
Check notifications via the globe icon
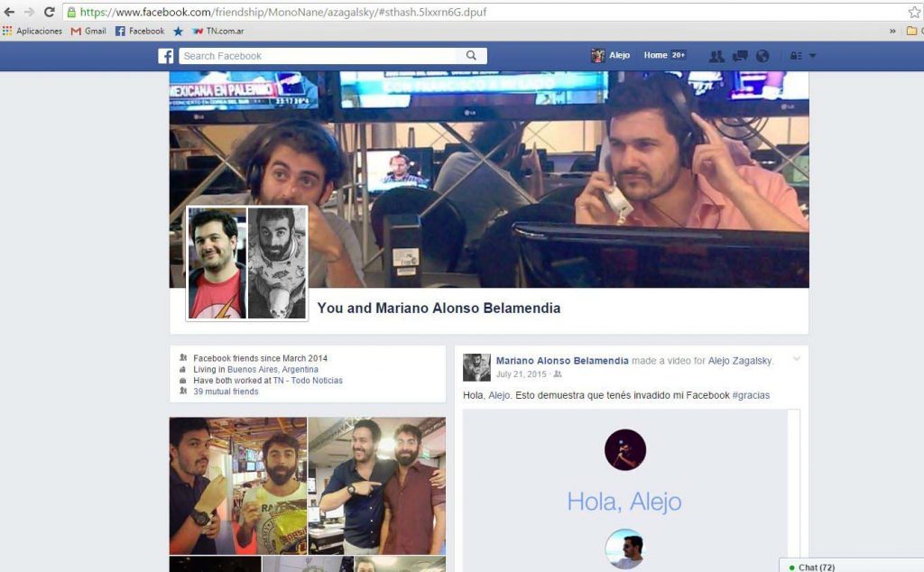(762, 56)
